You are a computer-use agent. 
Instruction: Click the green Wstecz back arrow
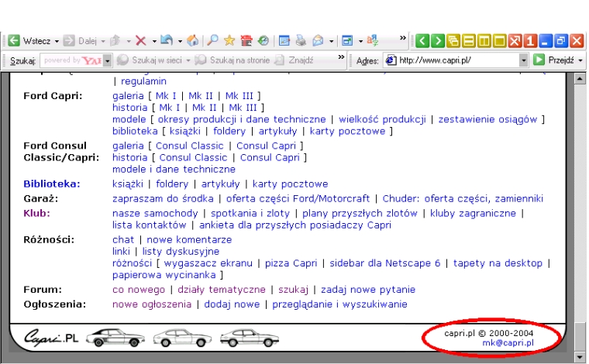click(x=14, y=40)
